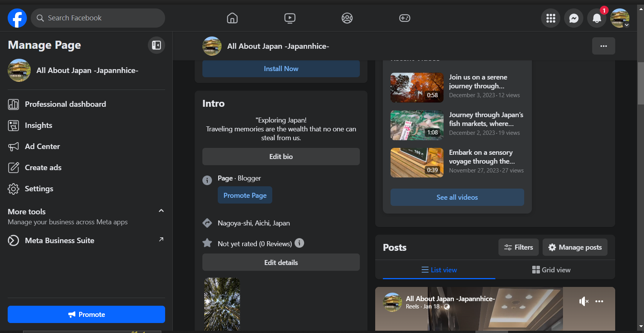Open the reel post three-dot menu

[x=599, y=302]
